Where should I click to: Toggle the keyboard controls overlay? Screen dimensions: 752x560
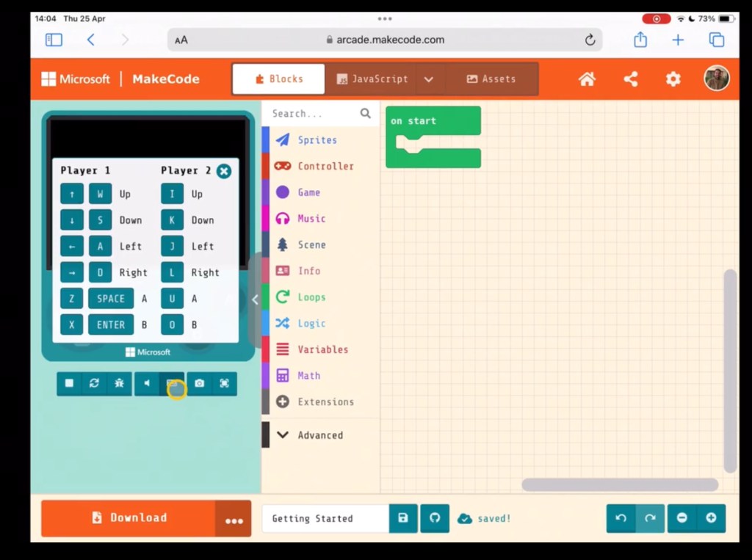pos(173,384)
